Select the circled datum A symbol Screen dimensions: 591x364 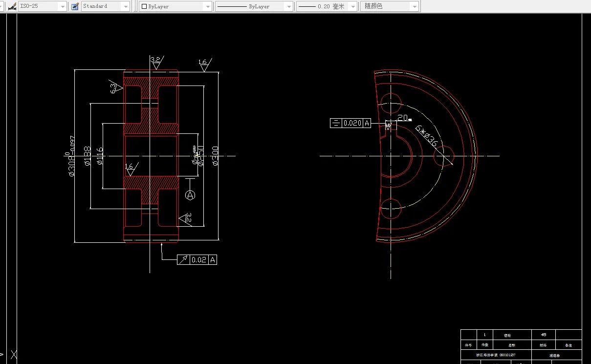pyautogui.click(x=191, y=195)
